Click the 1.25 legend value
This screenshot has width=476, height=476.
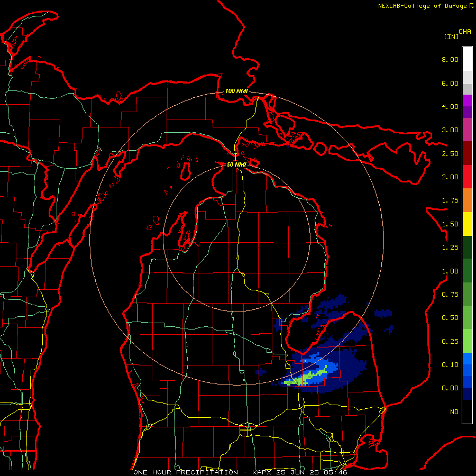click(x=450, y=248)
